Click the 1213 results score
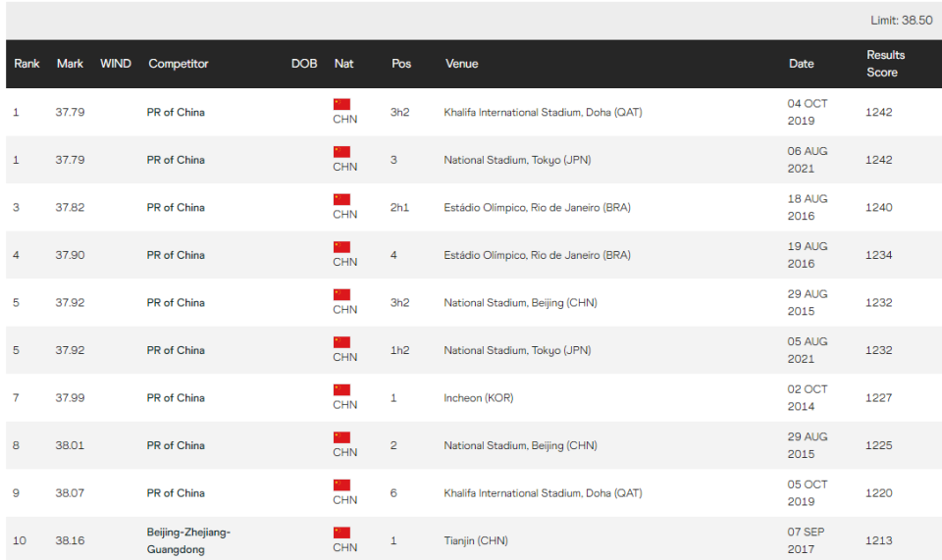 point(878,540)
